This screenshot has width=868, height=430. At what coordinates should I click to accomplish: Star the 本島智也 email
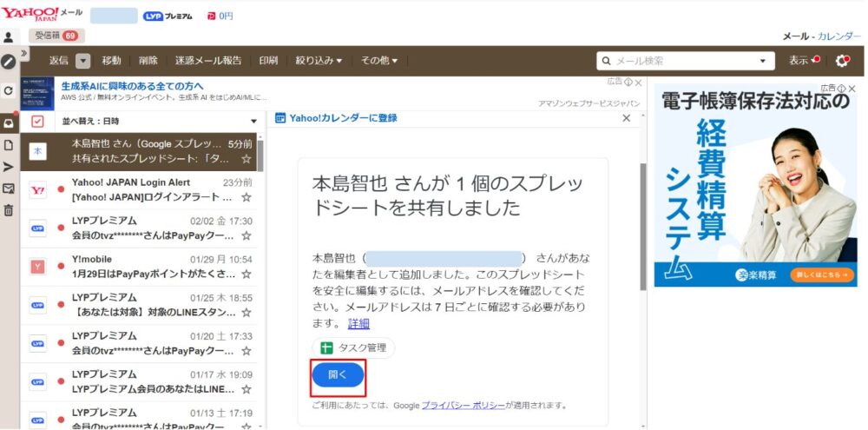point(247,158)
